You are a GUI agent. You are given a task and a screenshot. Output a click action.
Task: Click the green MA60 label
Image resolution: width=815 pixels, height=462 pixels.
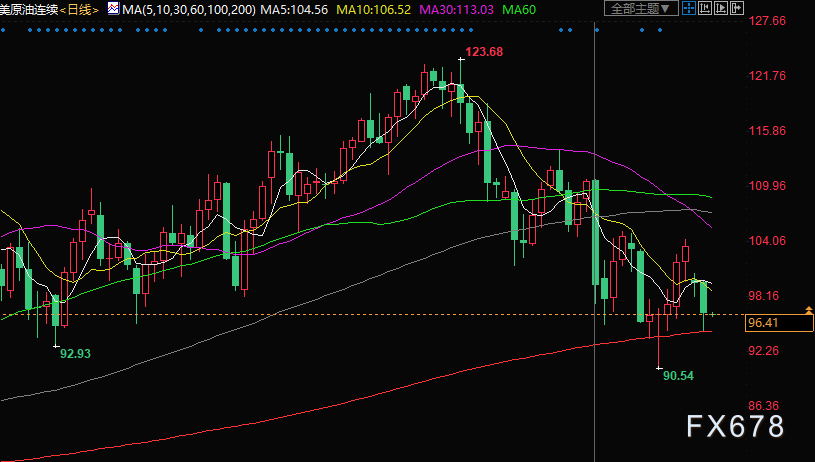click(x=519, y=9)
